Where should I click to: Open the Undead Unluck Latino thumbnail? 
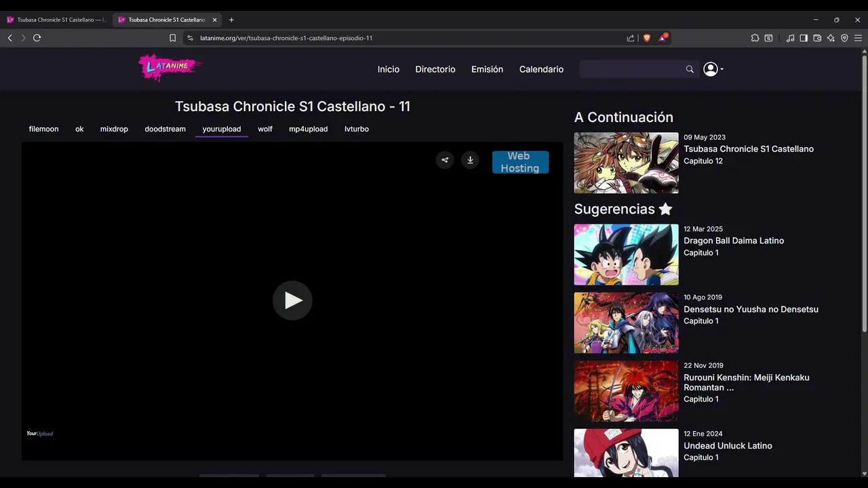coord(626,453)
